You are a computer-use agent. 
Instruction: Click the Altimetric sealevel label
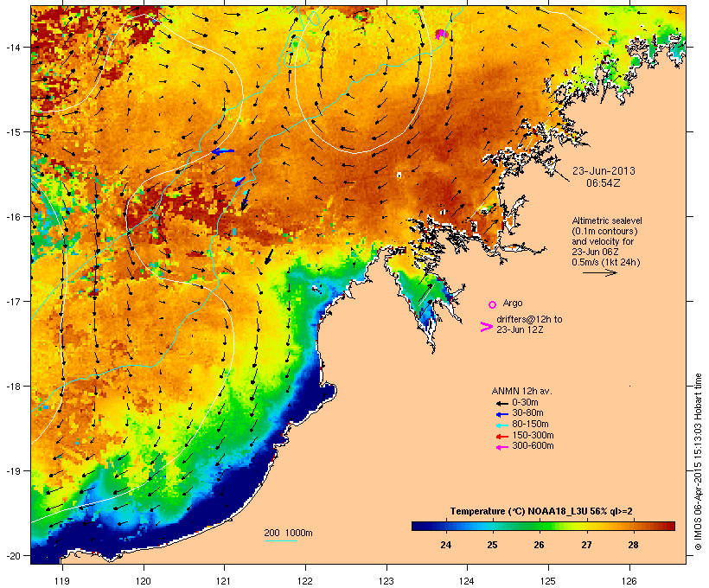(x=607, y=220)
